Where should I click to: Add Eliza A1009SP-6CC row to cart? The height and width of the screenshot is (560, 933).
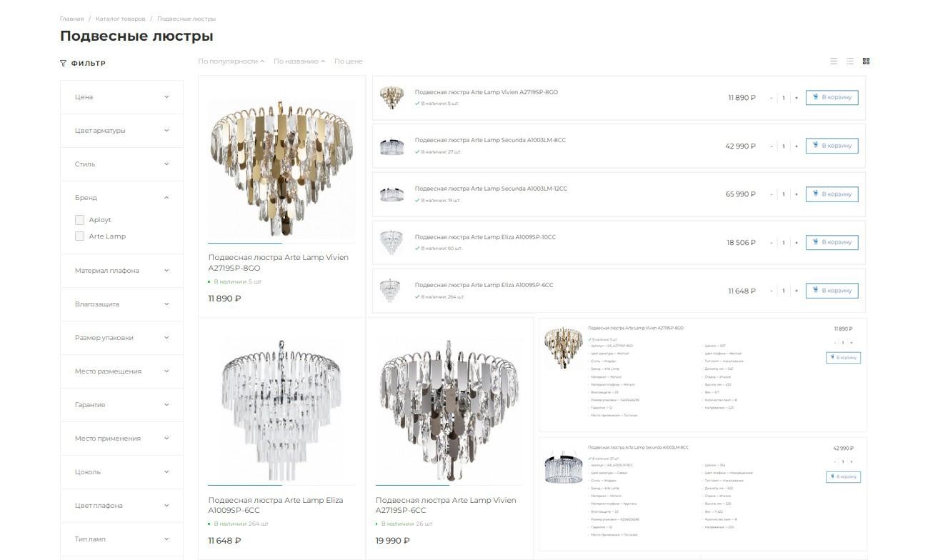832,291
